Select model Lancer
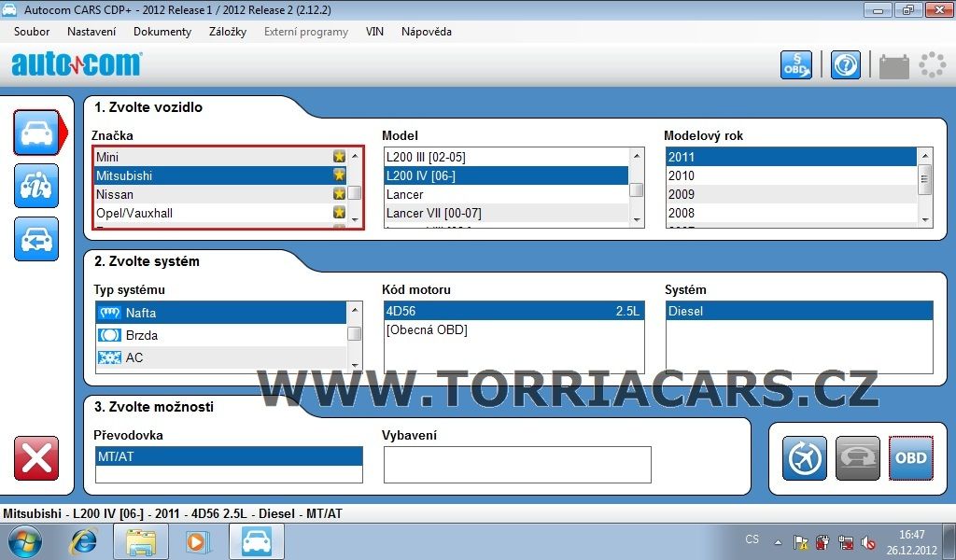The image size is (956, 560). click(506, 194)
